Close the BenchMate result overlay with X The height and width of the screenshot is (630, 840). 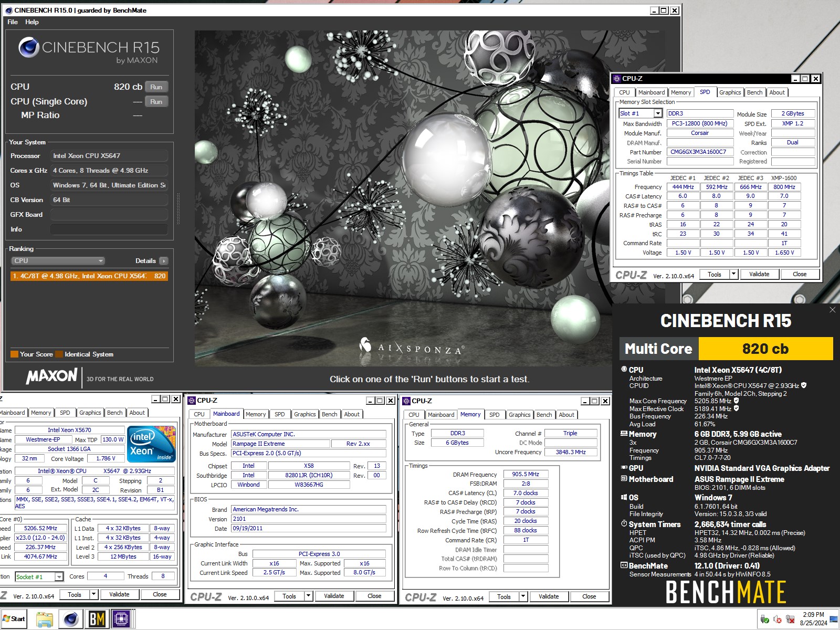[x=832, y=310]
